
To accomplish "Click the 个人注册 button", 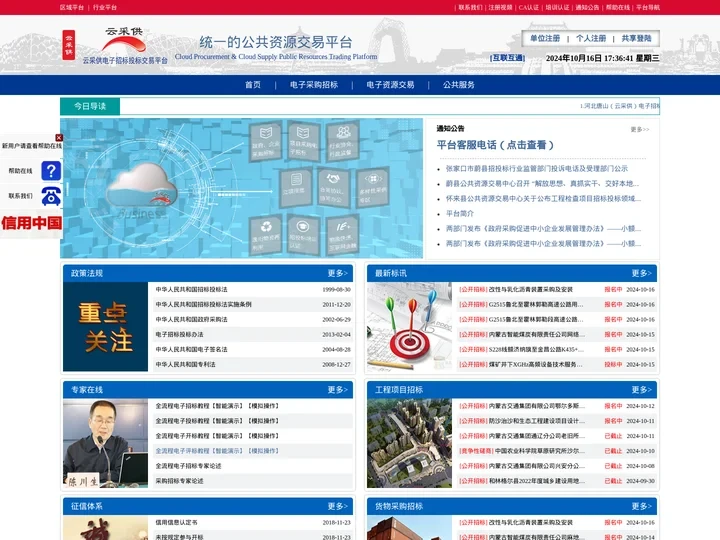I will [591, 39].
